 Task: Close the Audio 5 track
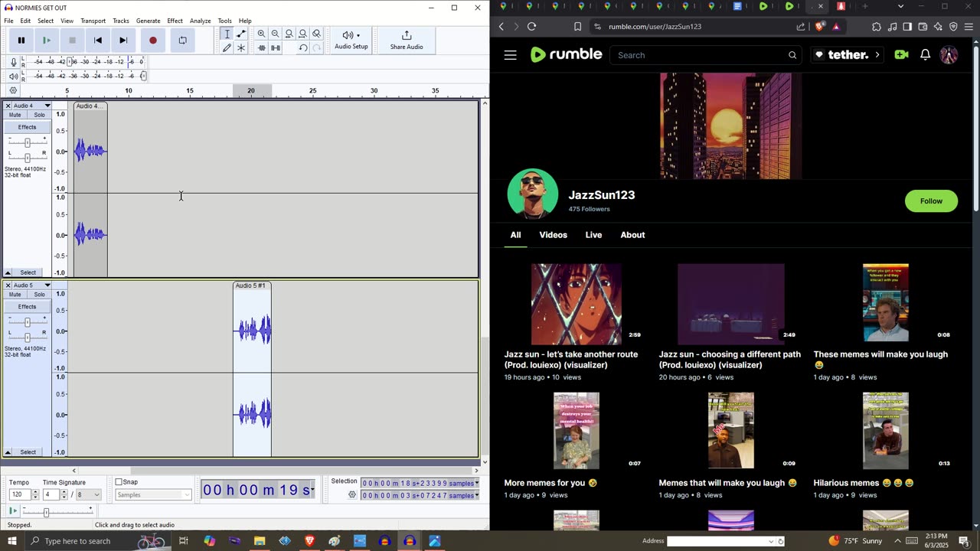8,285
